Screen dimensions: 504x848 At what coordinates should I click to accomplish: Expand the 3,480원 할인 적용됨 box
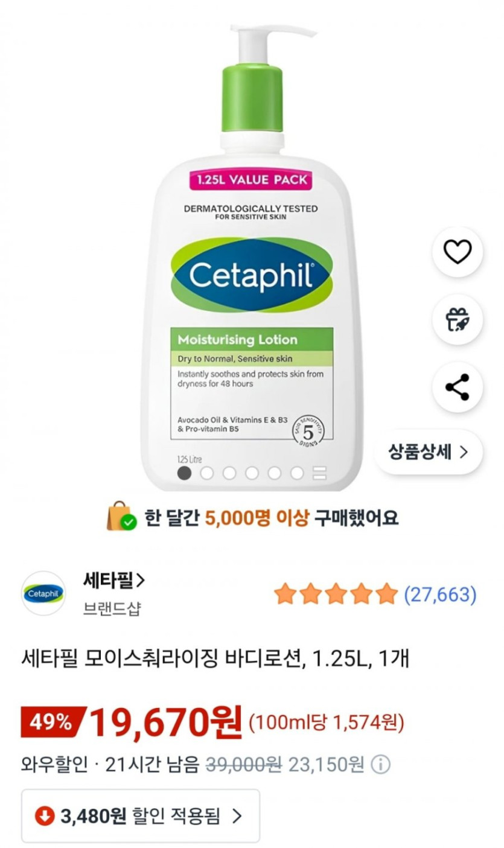pyautogui.click(x=141, y=816)
